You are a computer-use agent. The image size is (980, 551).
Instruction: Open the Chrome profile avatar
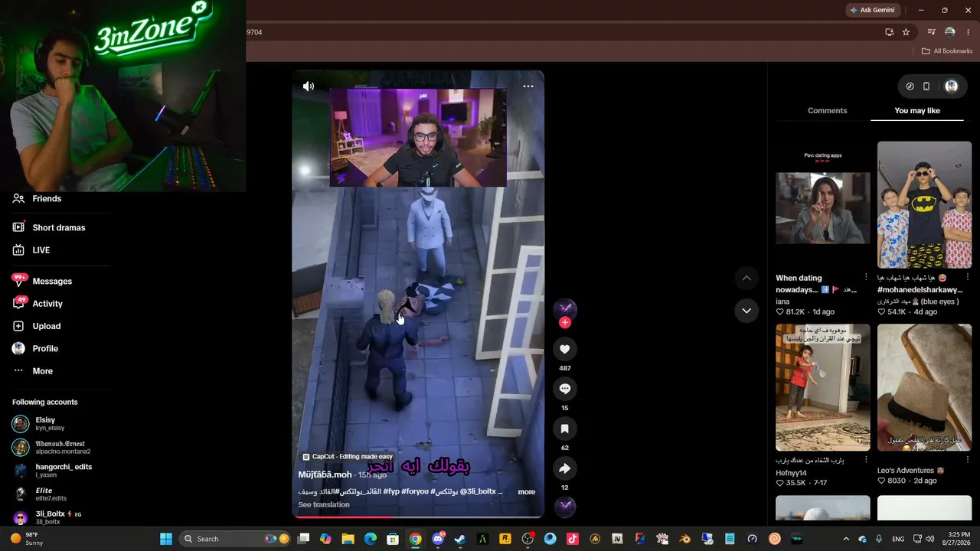tap(950, 32)
